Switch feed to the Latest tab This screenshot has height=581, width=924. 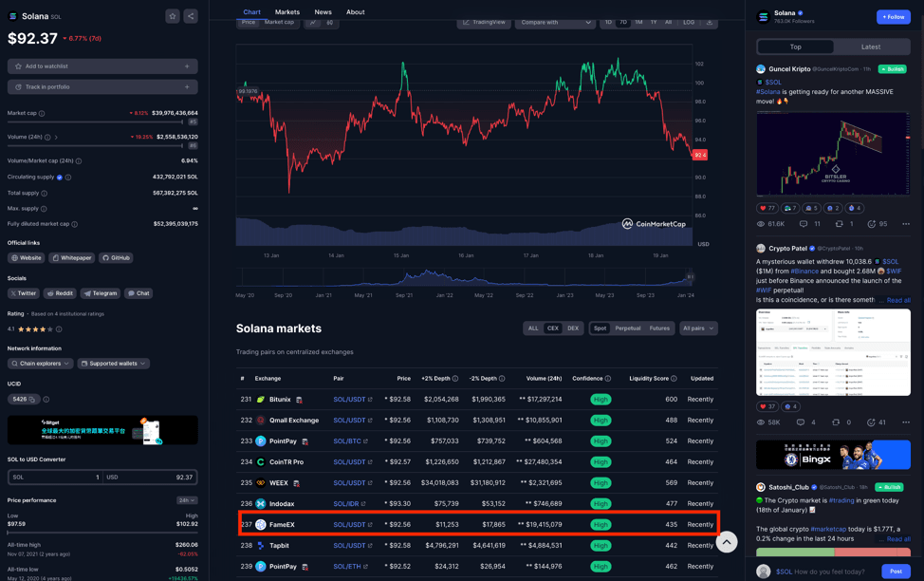click(x=870, y=47)
